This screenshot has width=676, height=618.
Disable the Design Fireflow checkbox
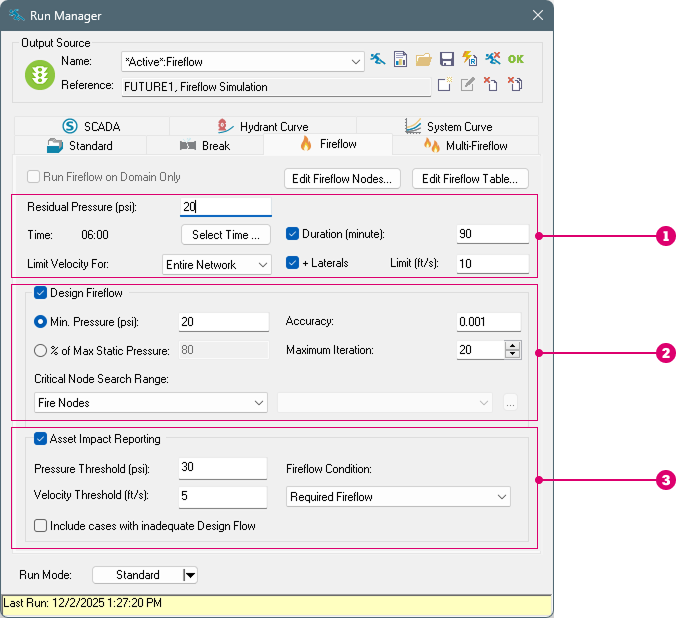click(x=40, y=293)
